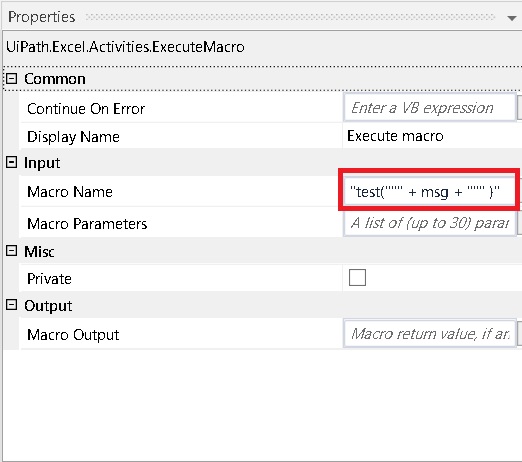Open Macro Output expression editor button
The image size is (522, 462).
coord(519,333)
